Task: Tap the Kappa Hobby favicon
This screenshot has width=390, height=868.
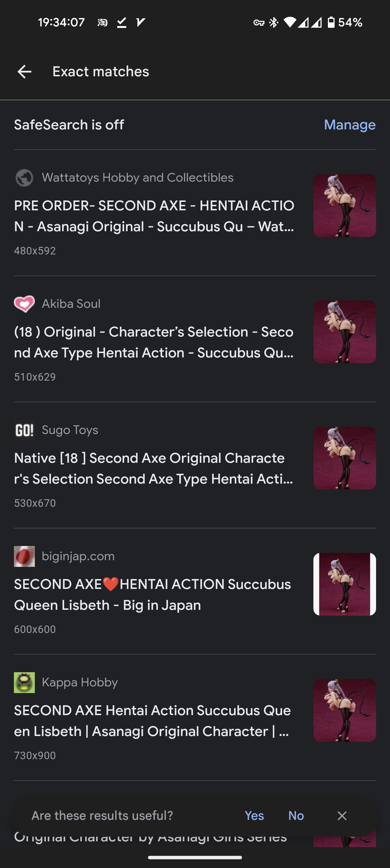Action: [24, 682]
